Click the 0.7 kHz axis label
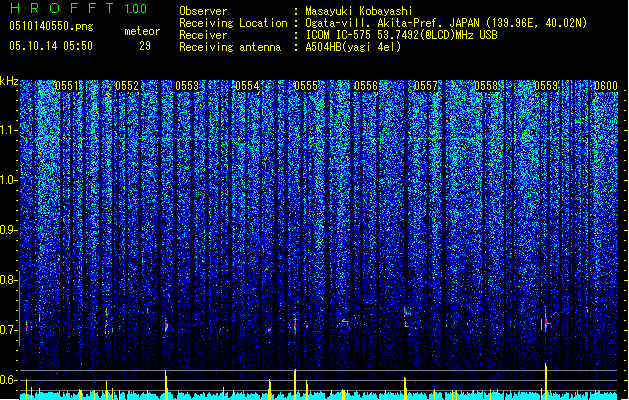This screenshot has height=400, width=629. pyautogui.click(x=8, y=330)
